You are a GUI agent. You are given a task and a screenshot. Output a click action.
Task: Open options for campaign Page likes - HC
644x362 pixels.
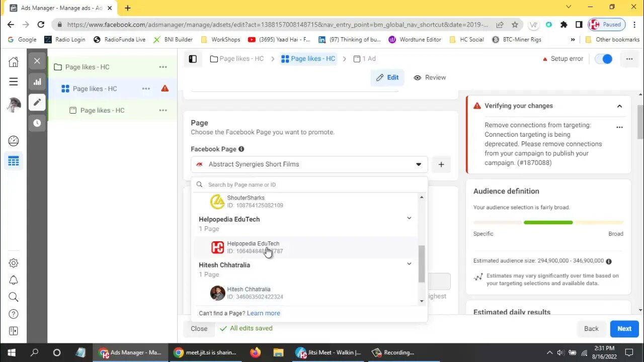point(163,67)
